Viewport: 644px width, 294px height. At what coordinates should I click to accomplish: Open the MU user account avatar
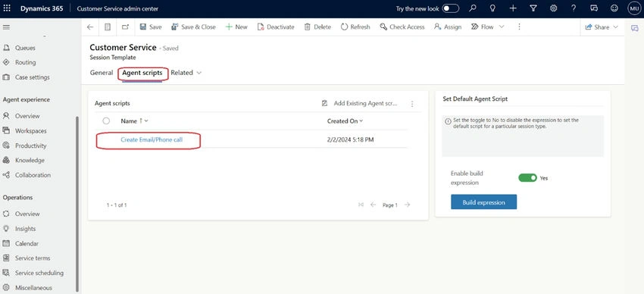coord(634,8)
